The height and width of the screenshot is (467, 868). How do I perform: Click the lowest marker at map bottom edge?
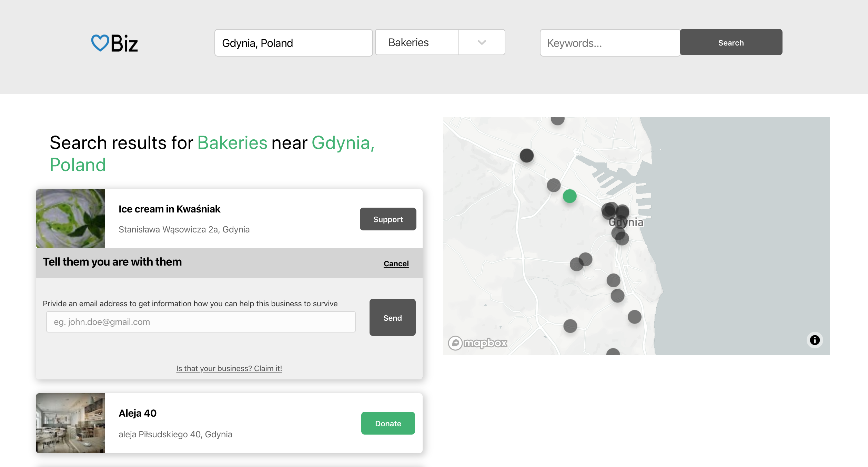click(613, 352)
